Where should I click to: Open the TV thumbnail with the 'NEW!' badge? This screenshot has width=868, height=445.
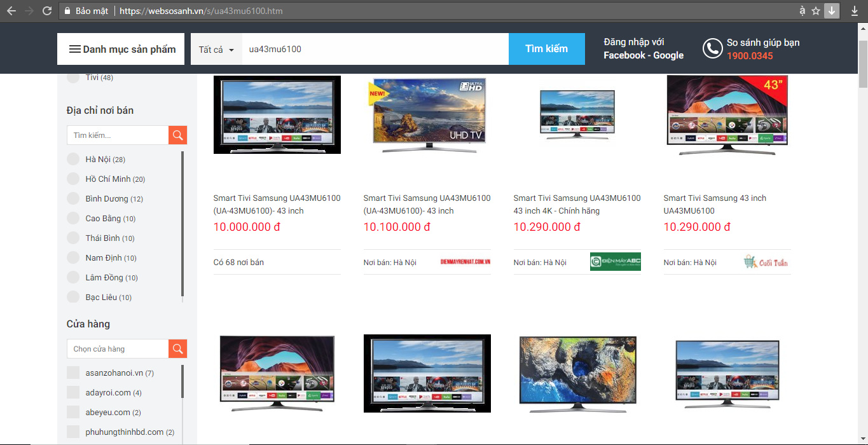[x=427, y=114]
